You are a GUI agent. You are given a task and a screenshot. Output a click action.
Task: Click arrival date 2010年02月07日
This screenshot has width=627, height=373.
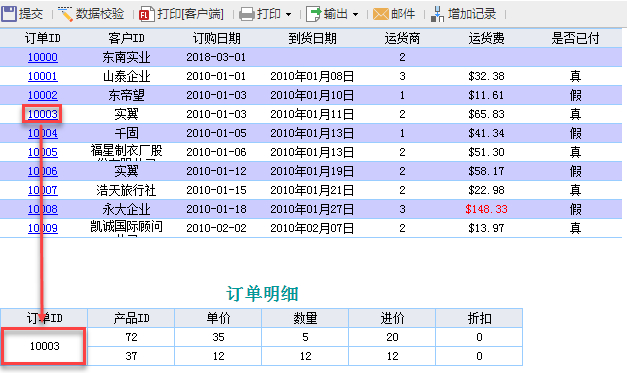coord(312,228)
